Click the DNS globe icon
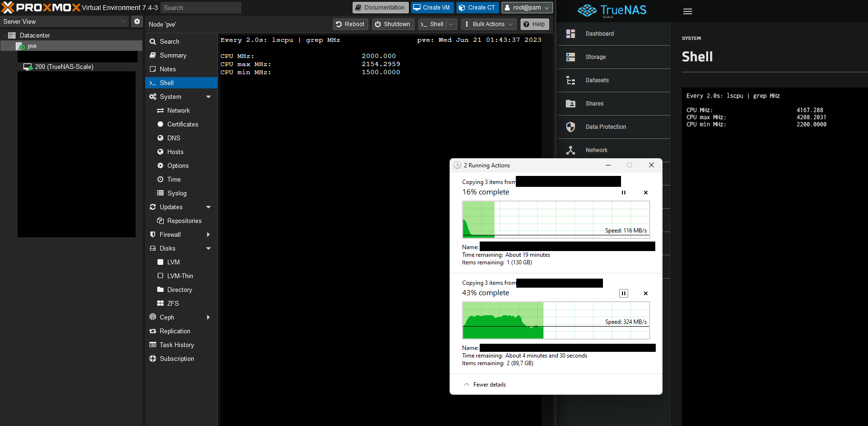The width and height of the screenshot is (868, 426). [x=160, y=138]
